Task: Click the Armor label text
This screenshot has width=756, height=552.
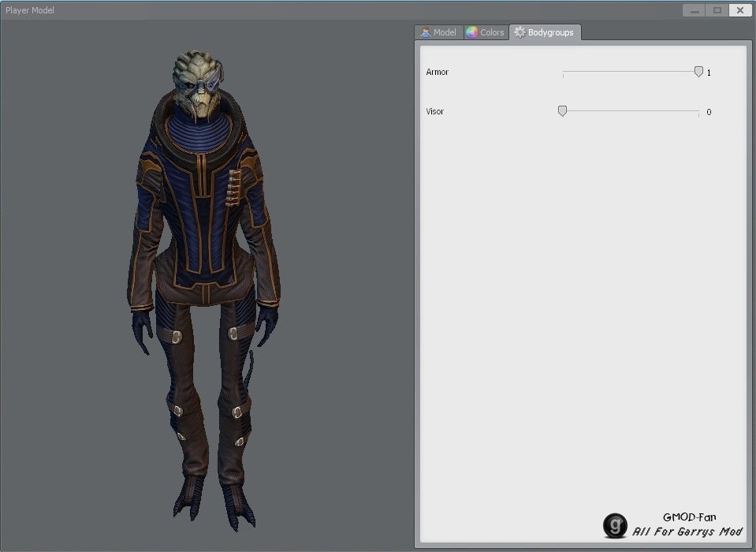Action: (438, 72)
